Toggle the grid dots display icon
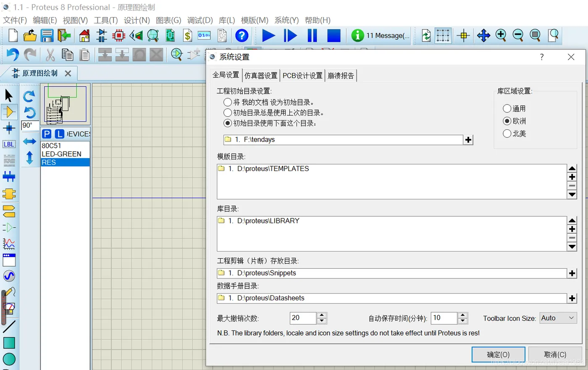 point(443,36)
